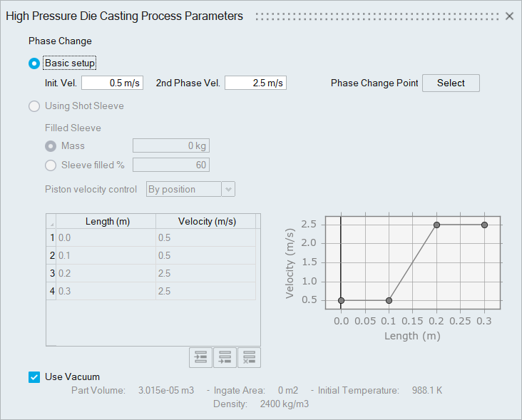Viewport: 522px width, 420px height.
Task: Click the delete row icon below table
Action: click(249, 358)
